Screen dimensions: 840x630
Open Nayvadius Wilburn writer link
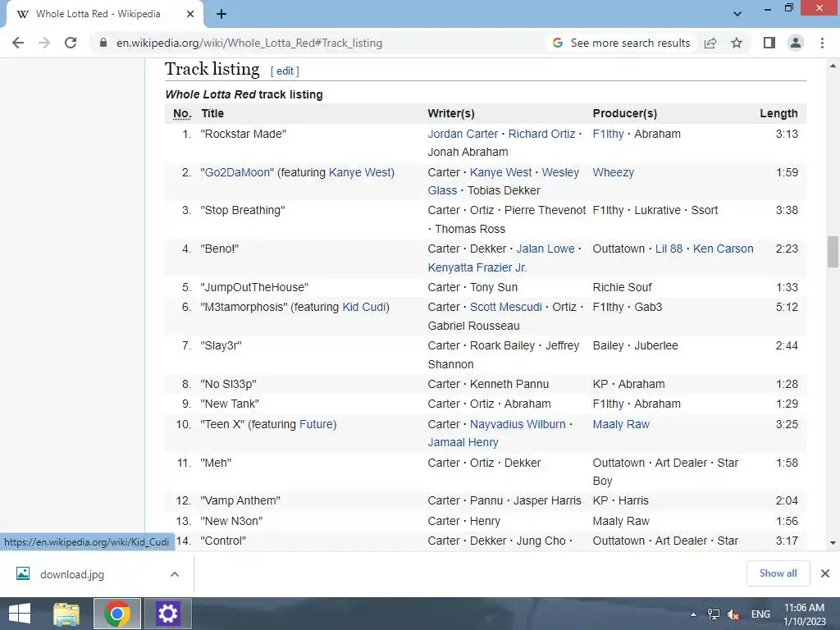click(x=518, y=424)
